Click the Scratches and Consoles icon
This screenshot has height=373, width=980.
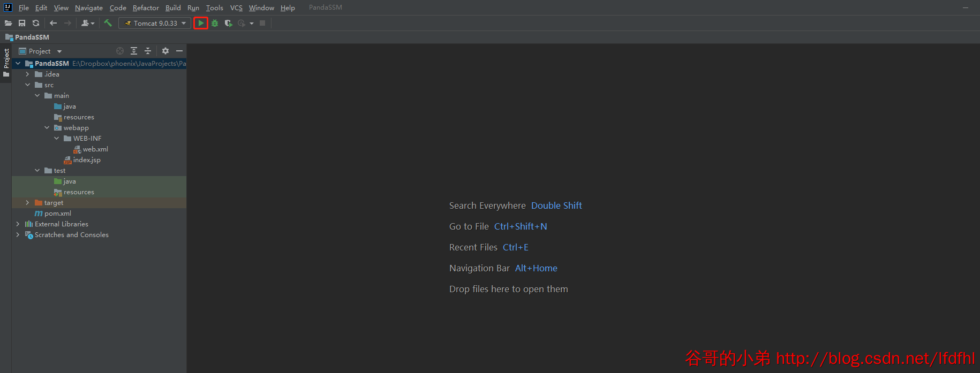pos(29,235)
